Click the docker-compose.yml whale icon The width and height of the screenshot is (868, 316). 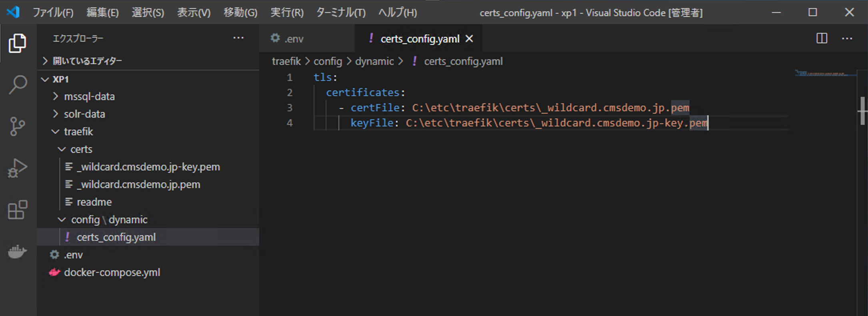(54, 272)
